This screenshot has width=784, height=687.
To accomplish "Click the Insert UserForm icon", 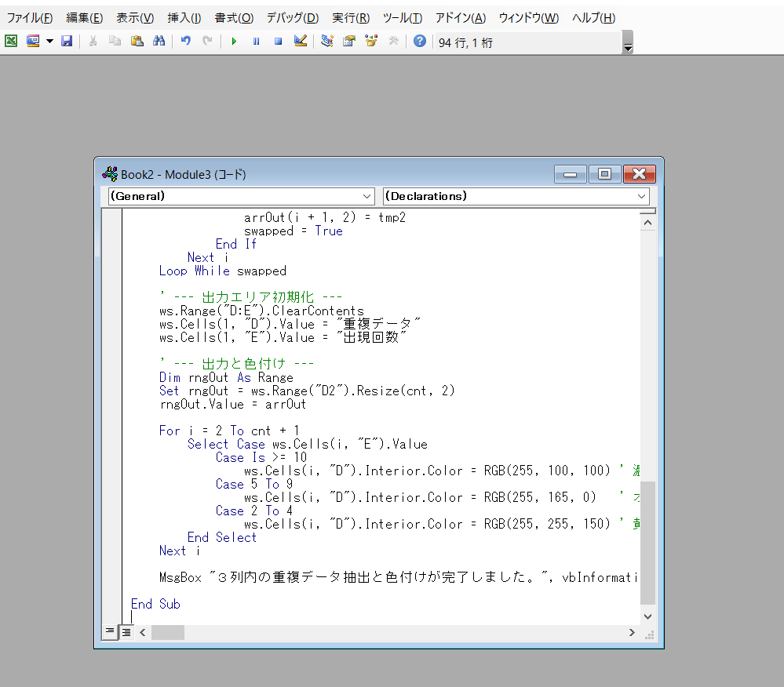I will [33, 41].
